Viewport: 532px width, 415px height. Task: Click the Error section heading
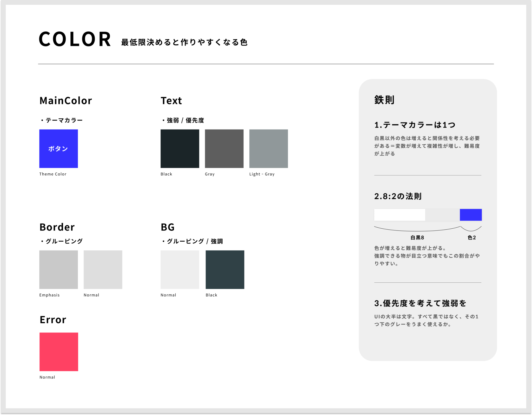[x=53, y=320]
